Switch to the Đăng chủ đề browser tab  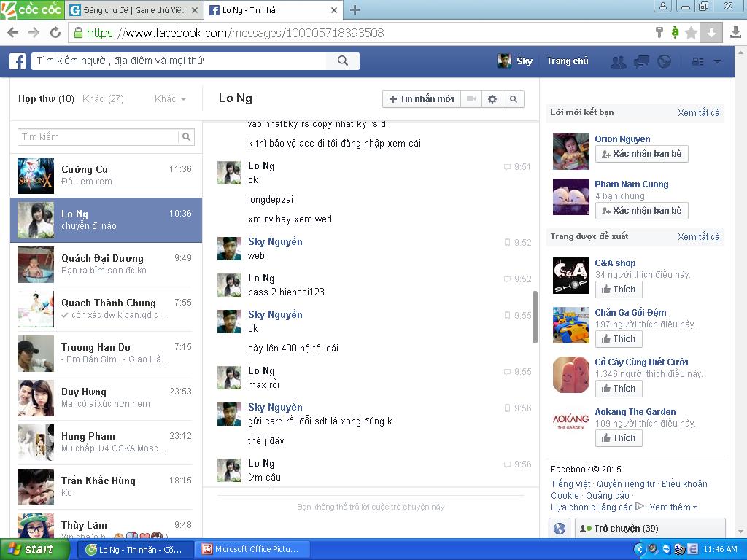(x=133, y=10)
